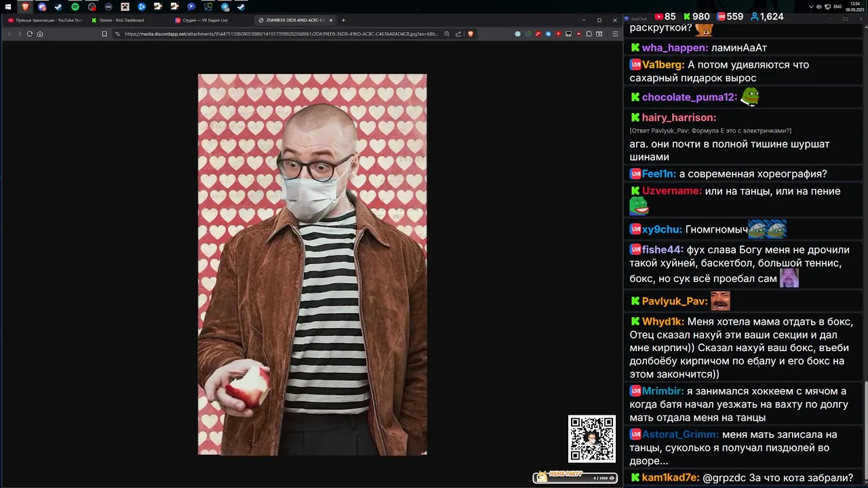Go back in the browser
Viewport: 868px width, 488px height.
coord(9,34)
